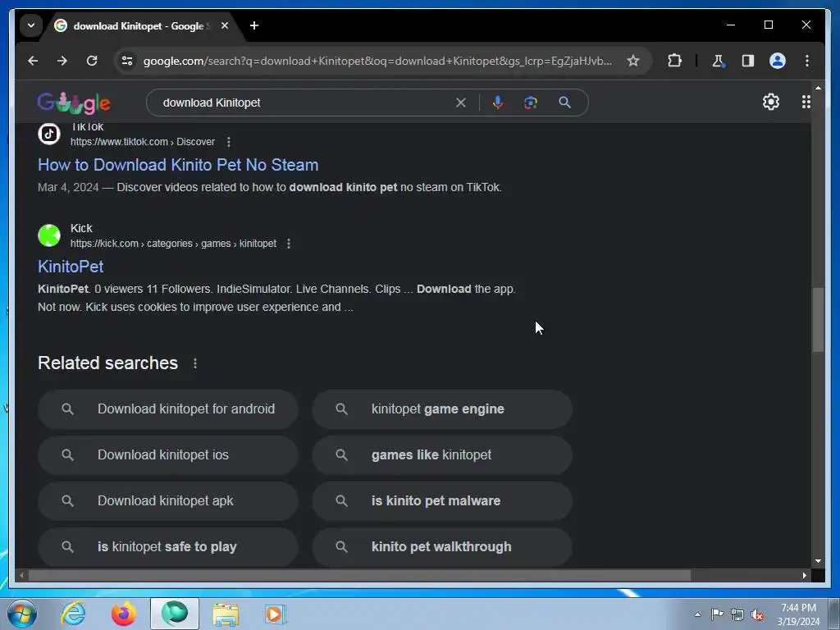
Task: Open the network tray icon
Action: click(737, 614)
